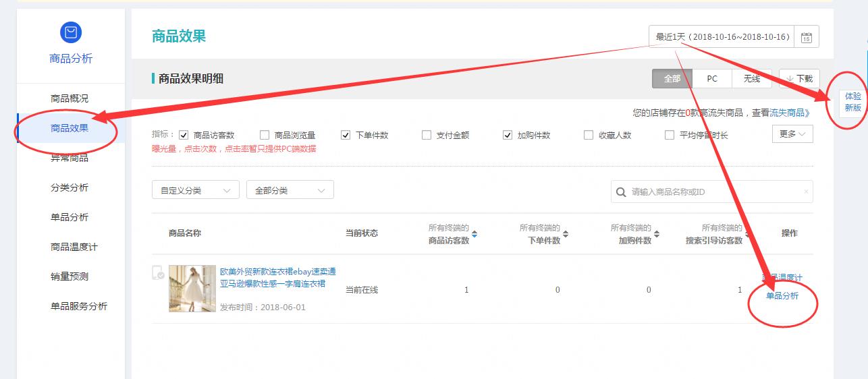Click the 商品分析 shopping bag icon
The image size is (868, 379).
click(x=71, y=32)
